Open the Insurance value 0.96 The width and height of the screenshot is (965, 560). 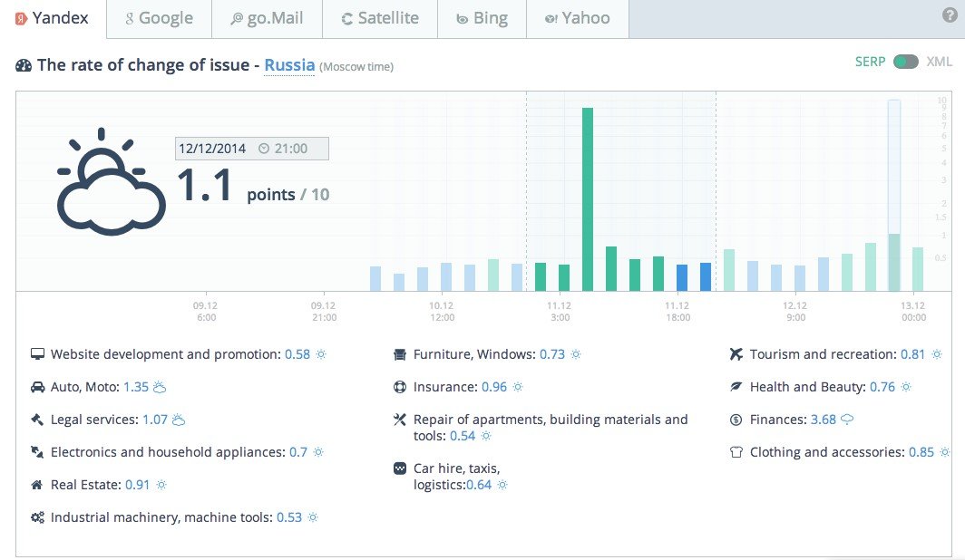(x=494, y=387)
